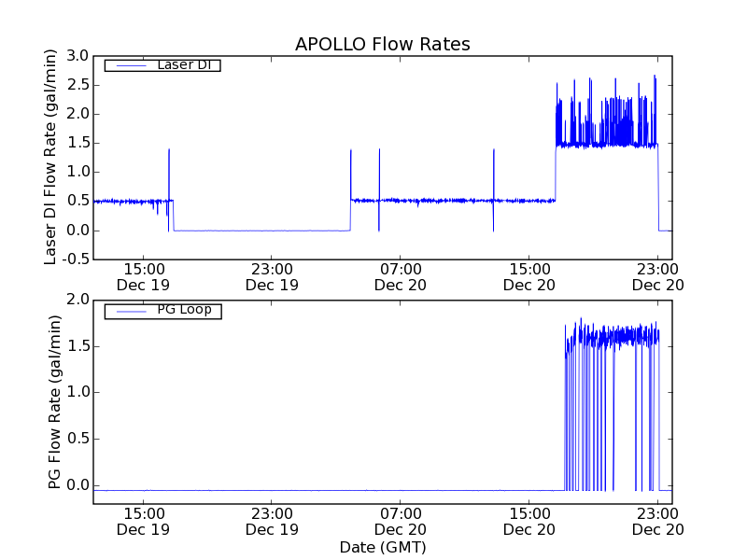Click the '2.0' tick on lower PG chart

point(78,300)
